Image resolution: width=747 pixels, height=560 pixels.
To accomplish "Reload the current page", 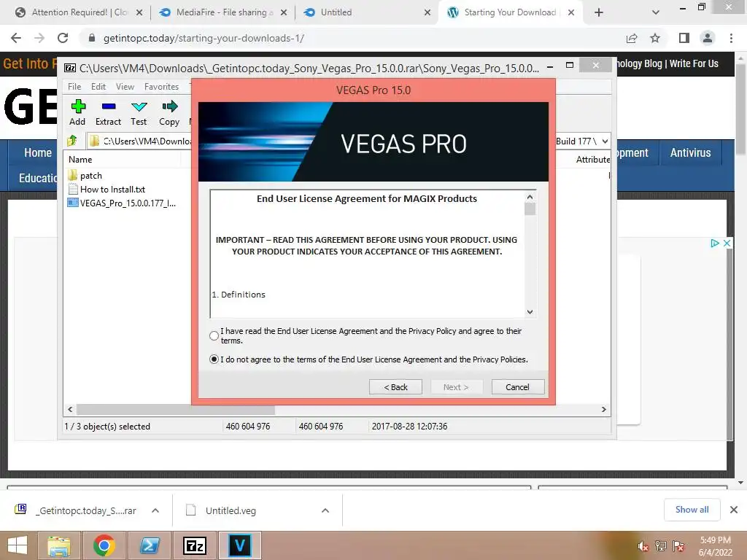I will tap(63, 38).
